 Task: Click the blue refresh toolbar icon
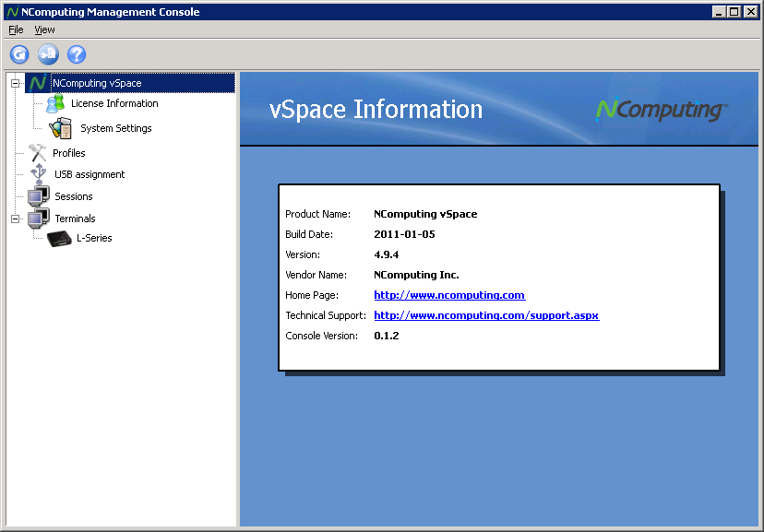(x=19, y=54)
